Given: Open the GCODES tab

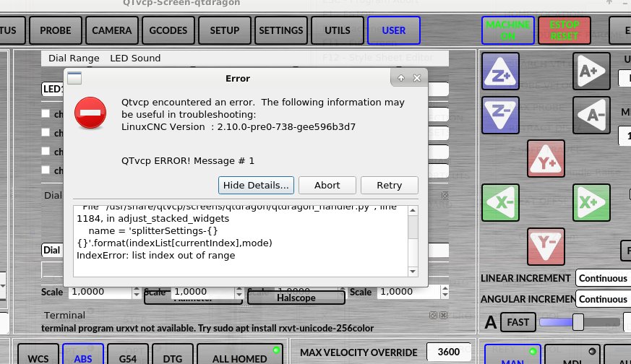Looking at the screenshot, I should 168,30.
